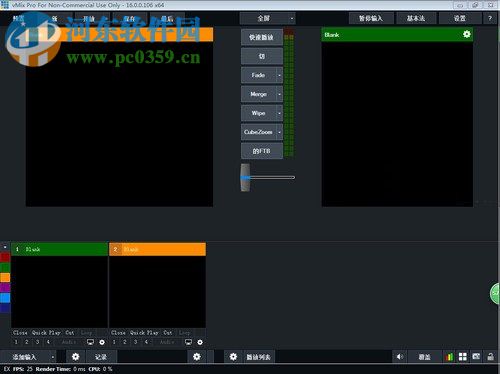The image size is (500, 374).
Task: Click the 基本法 button
Action: 416,18
